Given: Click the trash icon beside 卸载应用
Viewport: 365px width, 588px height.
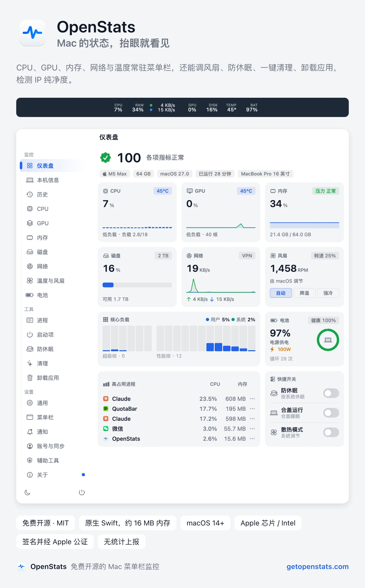Looking at the screenshot, I should coord(30,378).
